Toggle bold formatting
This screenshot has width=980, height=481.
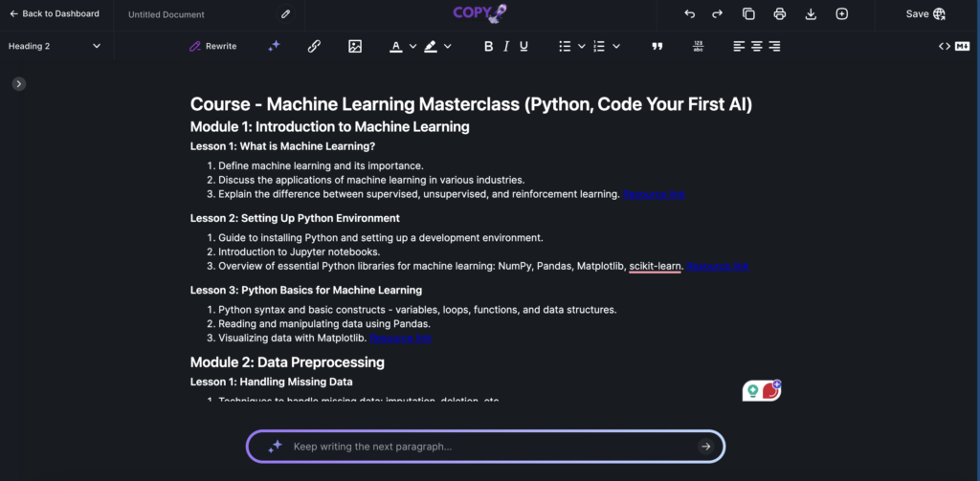488,46
